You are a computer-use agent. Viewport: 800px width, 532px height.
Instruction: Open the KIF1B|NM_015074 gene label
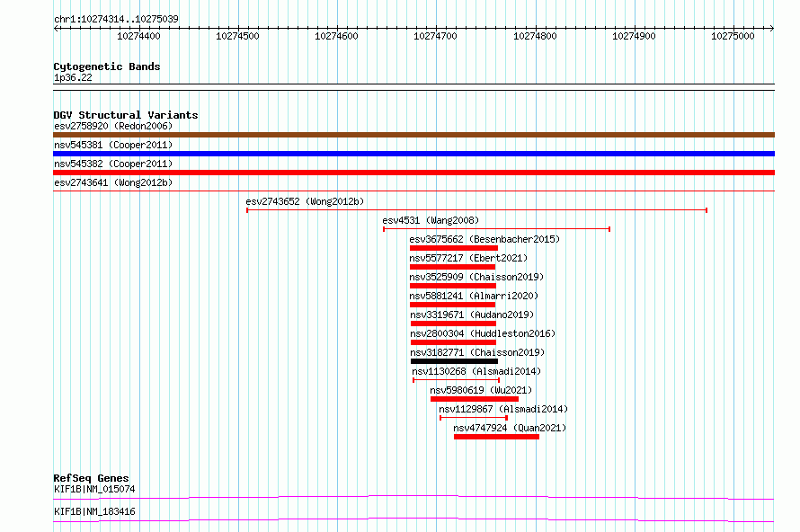(x=94, y=489)
